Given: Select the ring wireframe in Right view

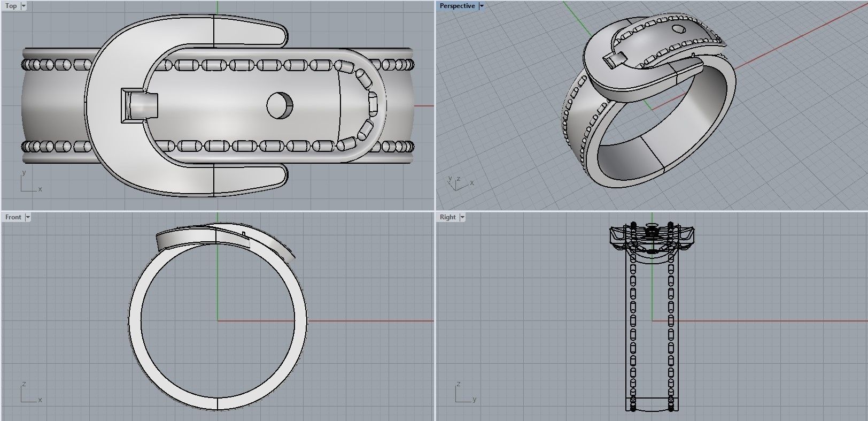Looking at the screenshot, I should [x=652, y=318].
